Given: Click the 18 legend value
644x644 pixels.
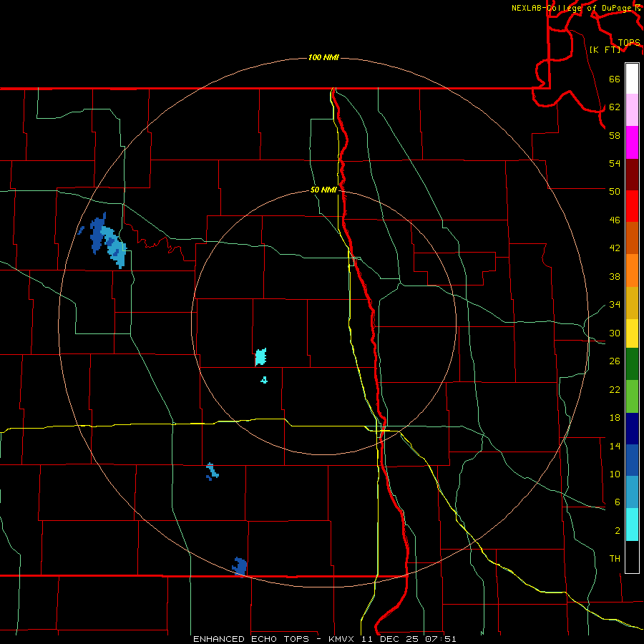Looking at the screenshot, I should pyautogui.click(x=615, y=418).
